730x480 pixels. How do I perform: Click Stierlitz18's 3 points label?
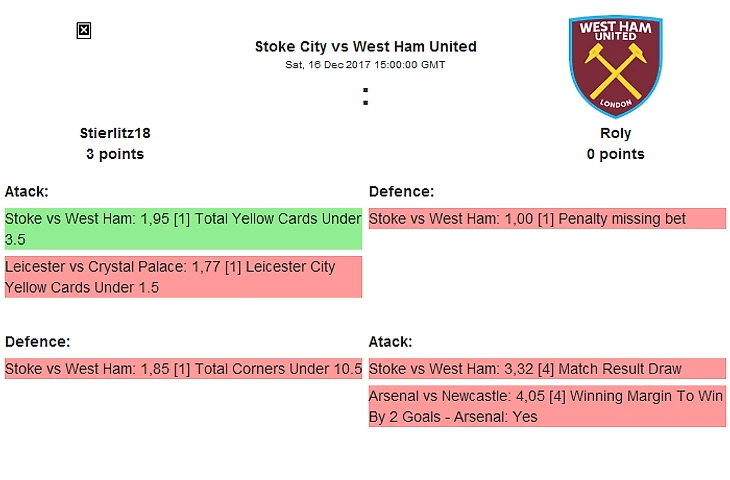click(115, 154)
